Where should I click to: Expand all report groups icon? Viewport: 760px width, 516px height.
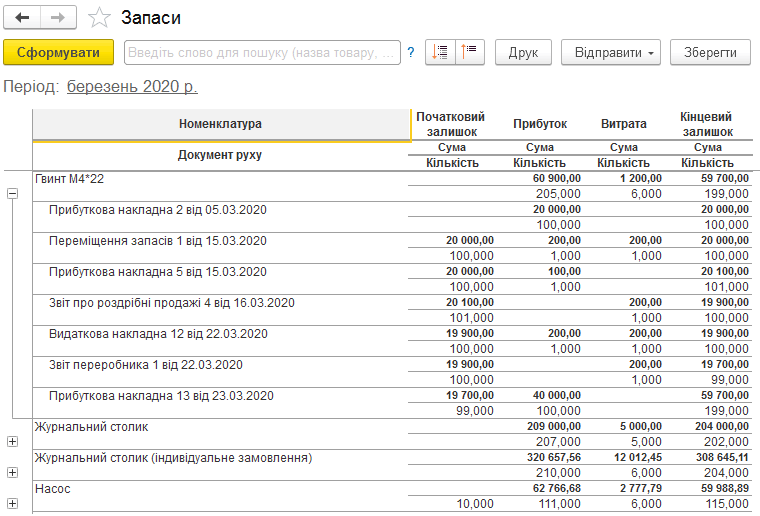(x=440, y=52)
